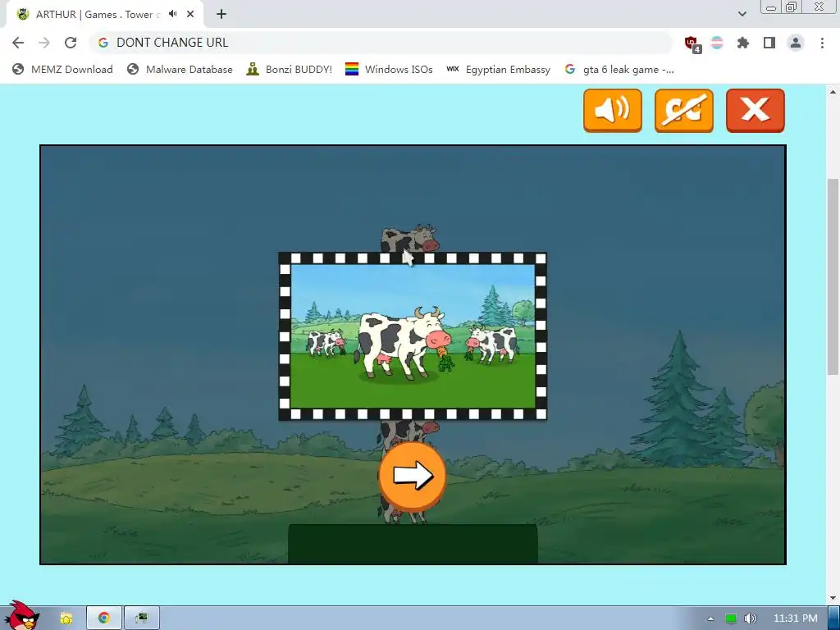The image size is (840, 630).
Task: Mute the game sound with speaker button
Action: coord(612,111)
